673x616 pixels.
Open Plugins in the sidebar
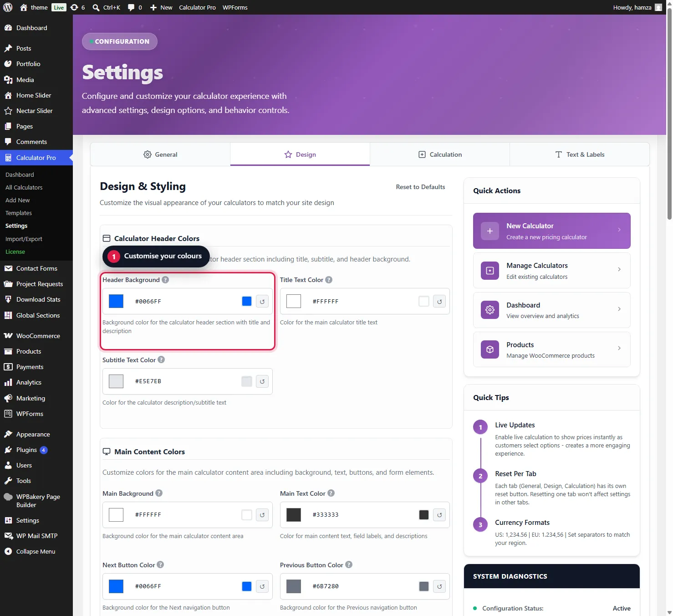tap(36, 450)
